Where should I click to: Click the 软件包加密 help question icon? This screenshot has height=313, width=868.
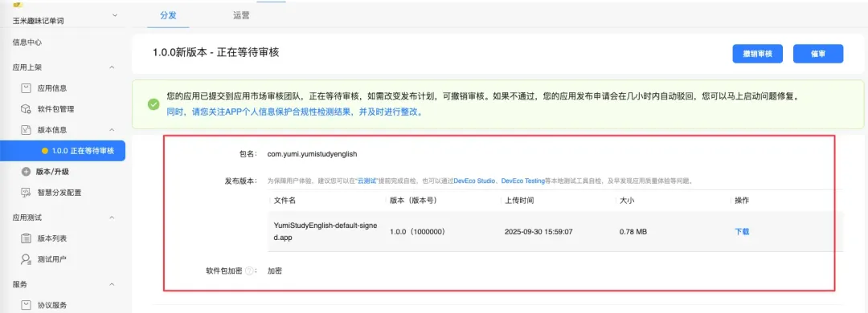(x=249, y=271)
